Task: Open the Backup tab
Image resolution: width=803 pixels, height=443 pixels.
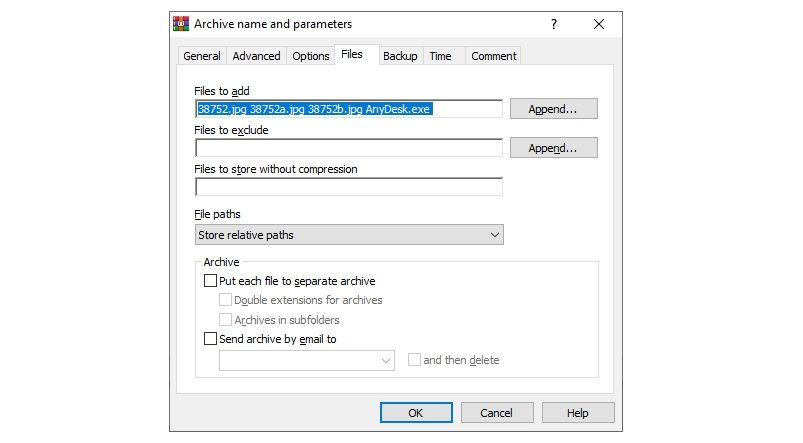Action: [x=400, y=56]
